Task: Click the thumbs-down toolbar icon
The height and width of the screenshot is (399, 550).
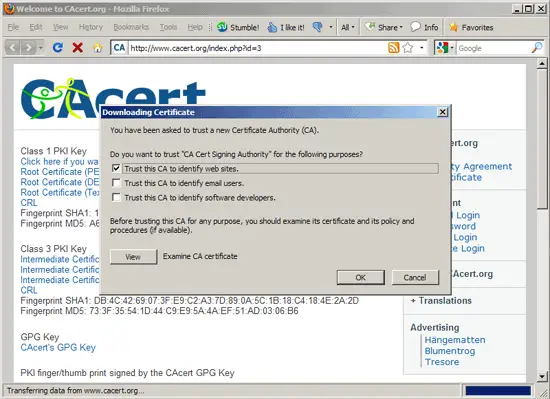Action: 318,27
